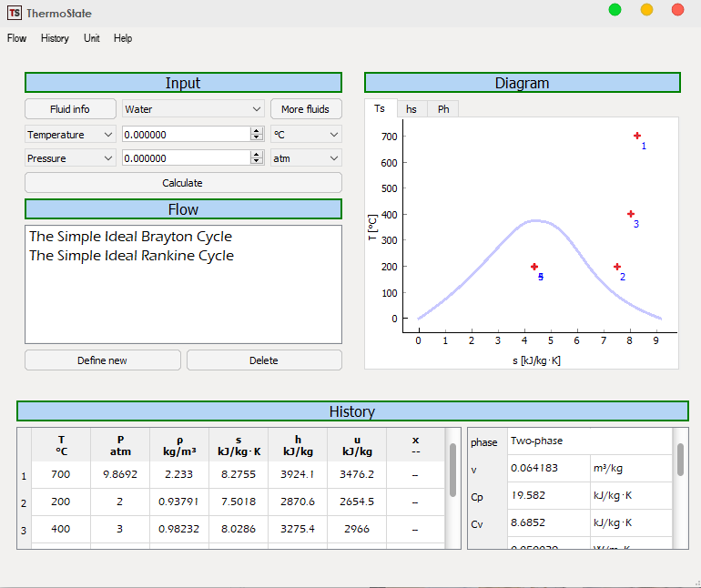Decrement the Pressure value with down arrow
This screenshot has width=701, height=588.
(x=256, y=162)
